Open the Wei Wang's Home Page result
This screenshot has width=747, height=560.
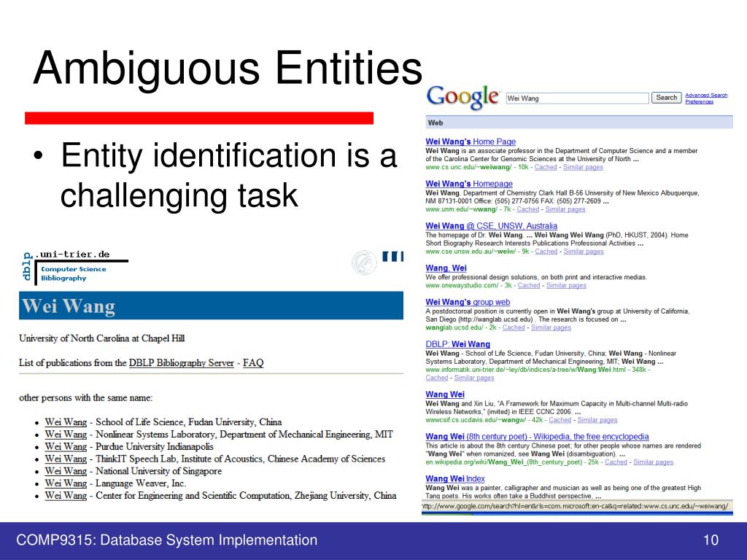[471, 141]
